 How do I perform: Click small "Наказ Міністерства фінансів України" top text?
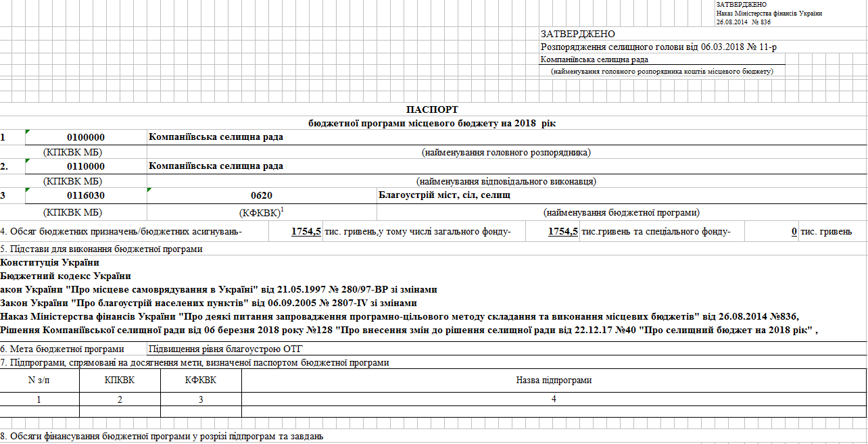pos(769,14)
